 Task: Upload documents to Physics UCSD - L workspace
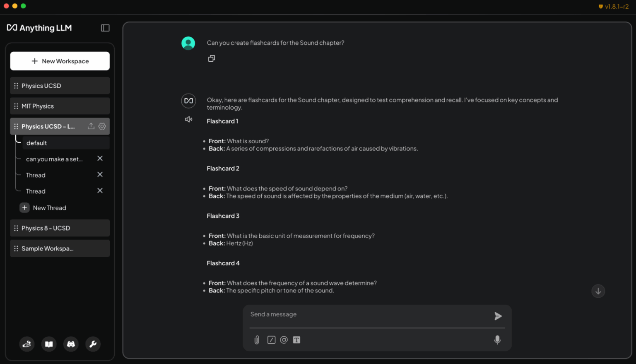coord(91,126)
